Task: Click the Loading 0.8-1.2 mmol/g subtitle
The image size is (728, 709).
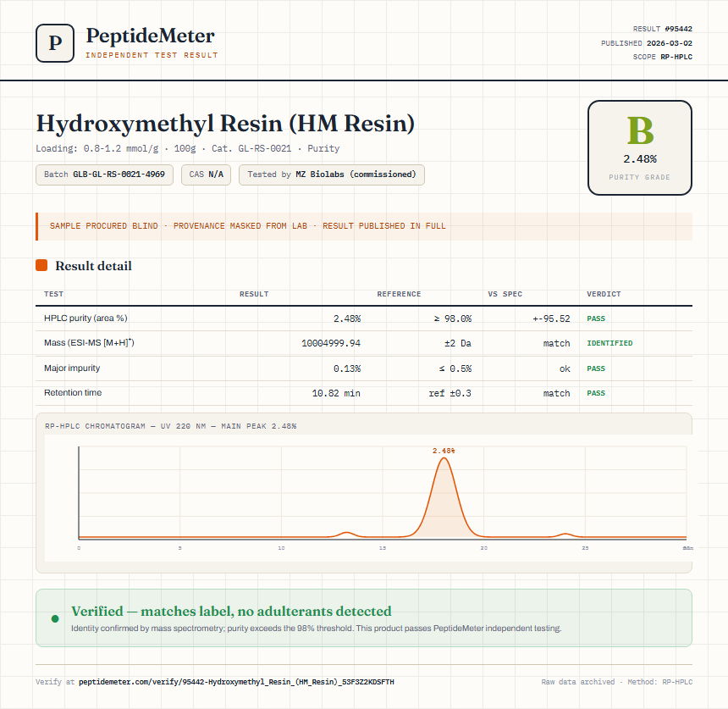Action: point(188,149)
